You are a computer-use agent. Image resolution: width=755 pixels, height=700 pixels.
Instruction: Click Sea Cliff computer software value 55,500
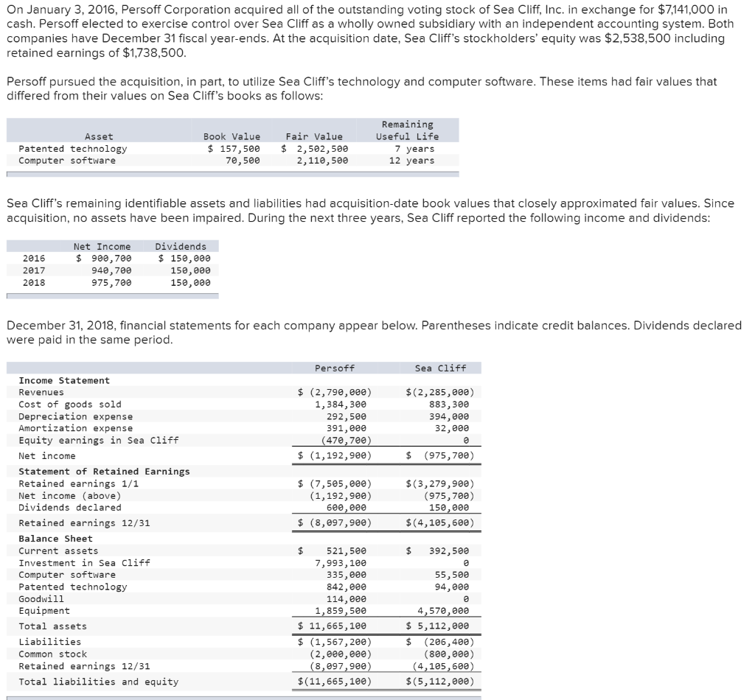point(452,575)
